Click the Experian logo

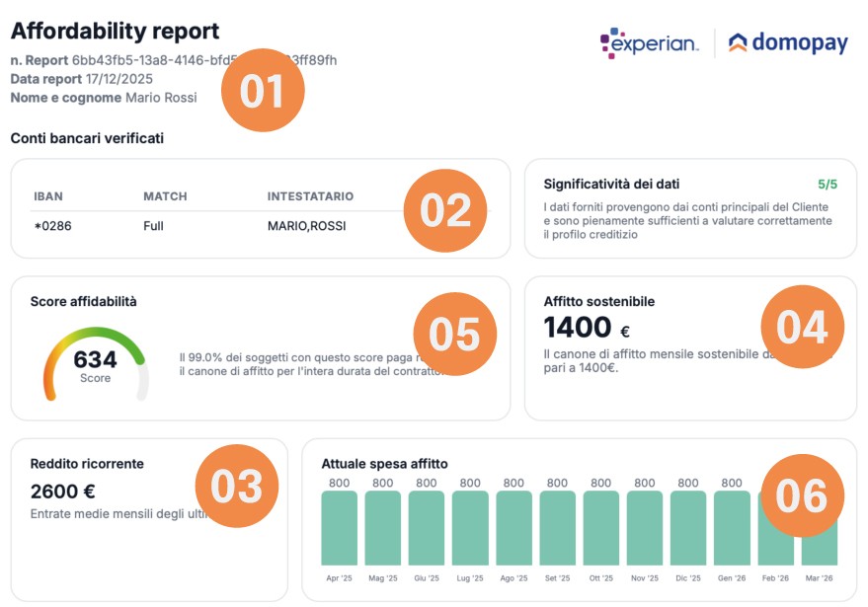tap(649, 42)
